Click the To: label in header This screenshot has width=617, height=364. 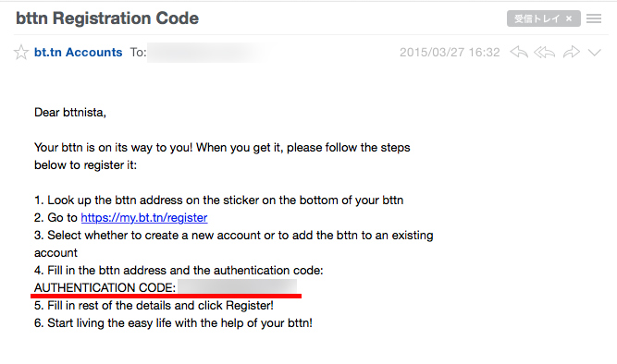(x=138, y=53)
